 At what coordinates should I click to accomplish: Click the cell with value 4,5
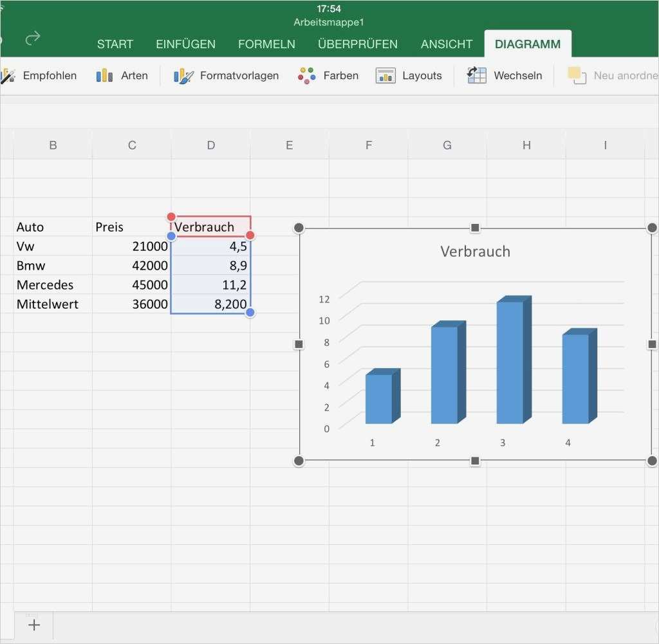tap(211, 246)
